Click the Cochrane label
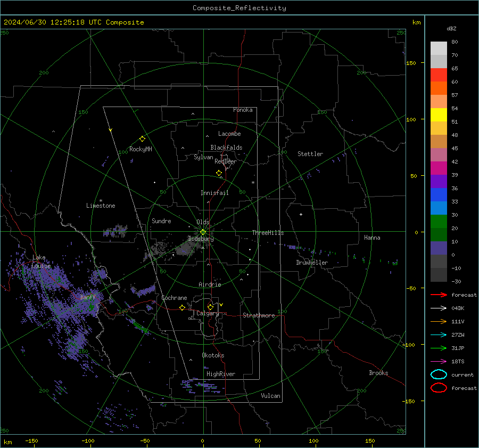Screen dimensions: 479x448 click(174, 298)
